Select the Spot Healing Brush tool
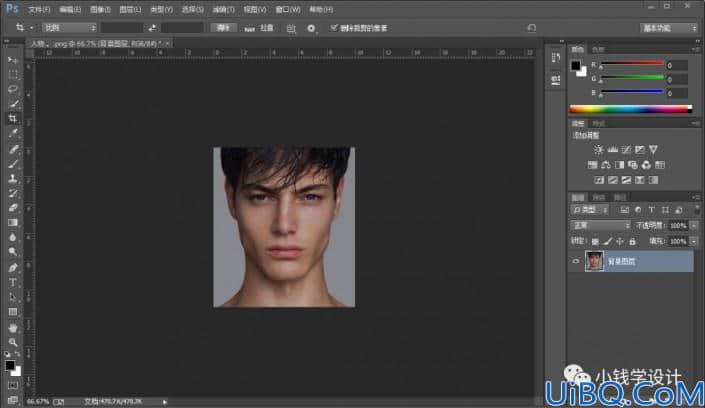705x408 pixels. (x=13, y=148)
